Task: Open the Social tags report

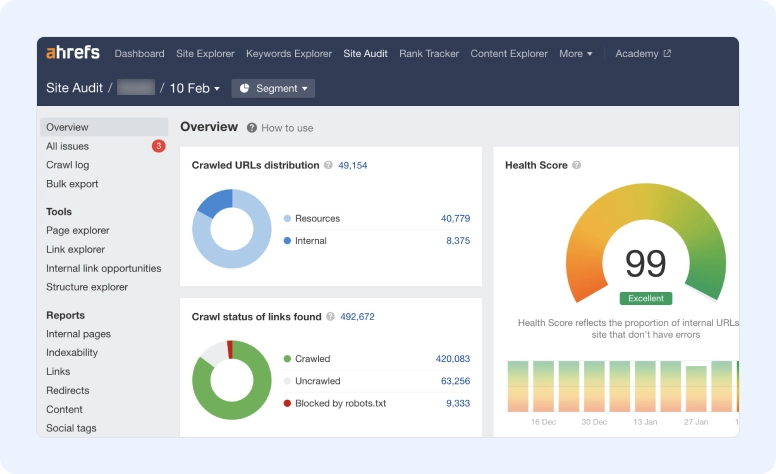Action: pyautogui.click(x=71, y=428)
